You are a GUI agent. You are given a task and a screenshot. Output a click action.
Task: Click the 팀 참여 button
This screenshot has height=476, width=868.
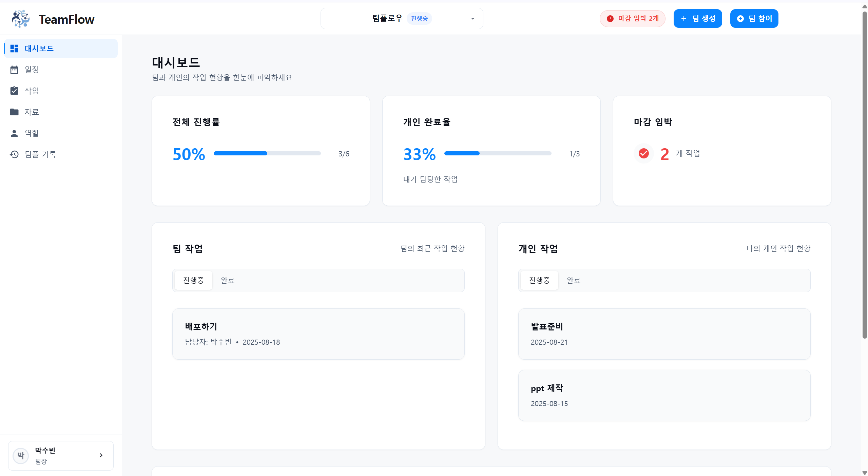coord(754,18)
